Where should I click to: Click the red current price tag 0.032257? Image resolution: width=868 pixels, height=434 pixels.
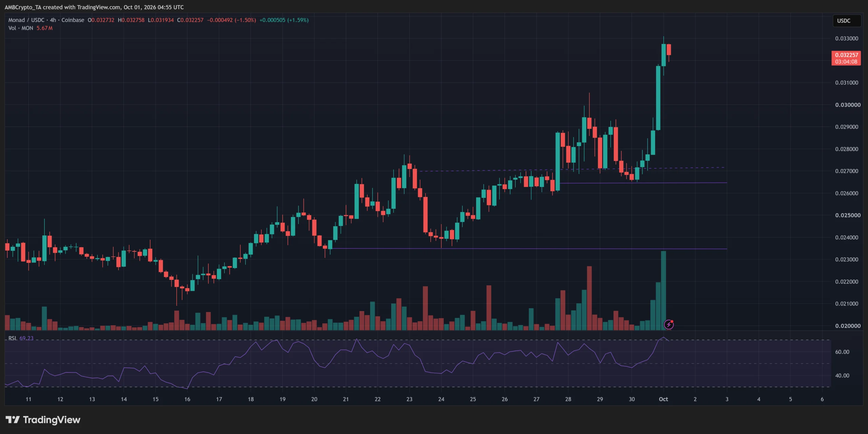[846, 58]
